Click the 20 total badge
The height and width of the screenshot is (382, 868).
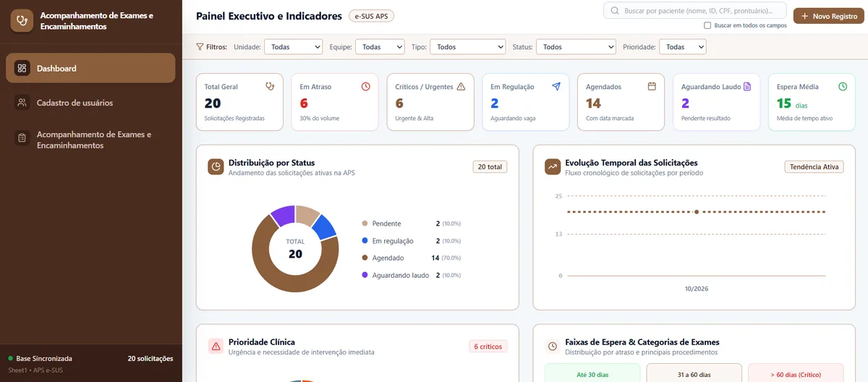pos(490,167)
